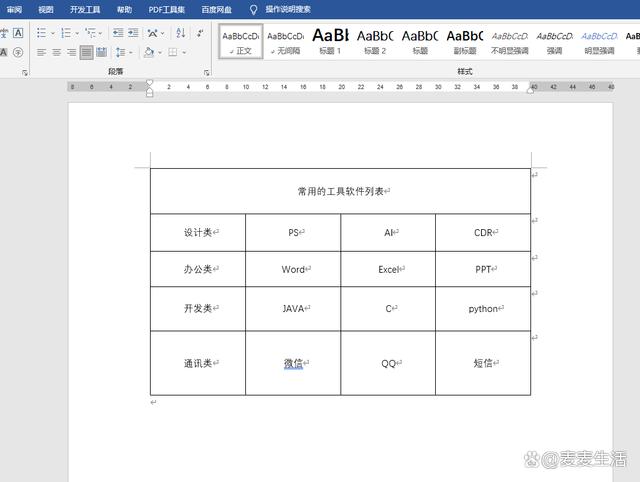
Task: Click the lightbulb tell-me icon
Action: (253, 9)
